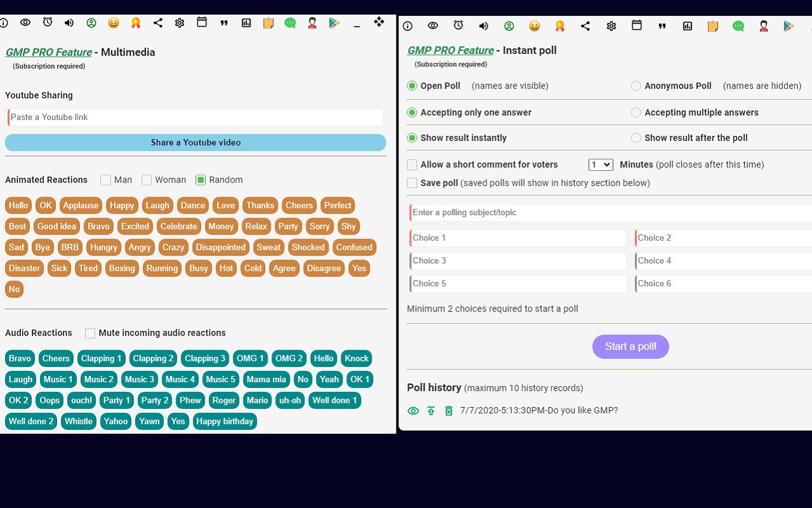Click the alarm clock icon in Multimedia panel toolbar

48,22
